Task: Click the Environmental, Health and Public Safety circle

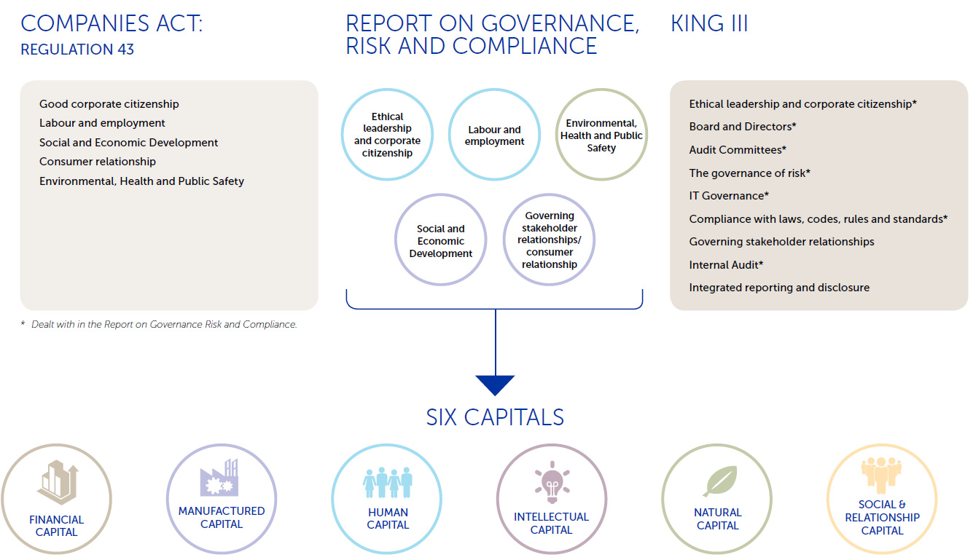Action: 601,135
